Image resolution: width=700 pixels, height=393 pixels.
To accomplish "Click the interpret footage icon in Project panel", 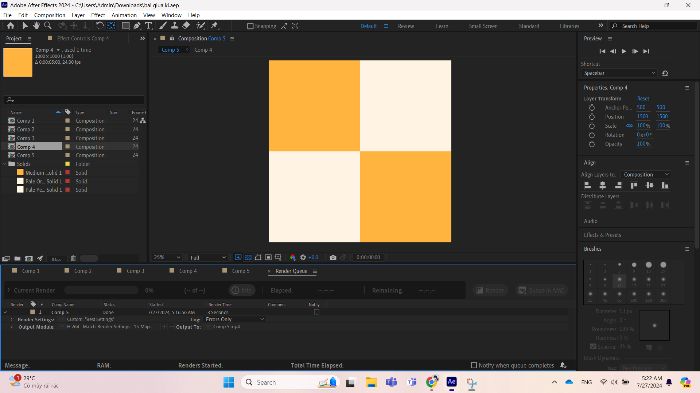I will (x=6, y=258).
